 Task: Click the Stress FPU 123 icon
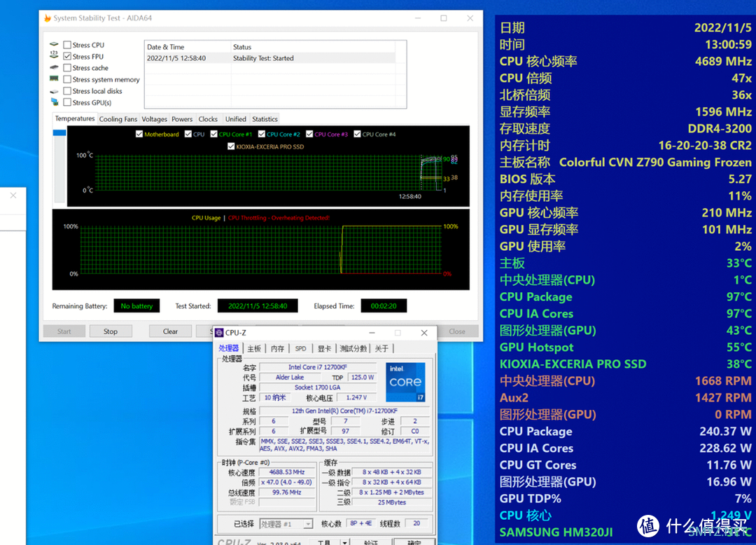click(x=54, y=55)
